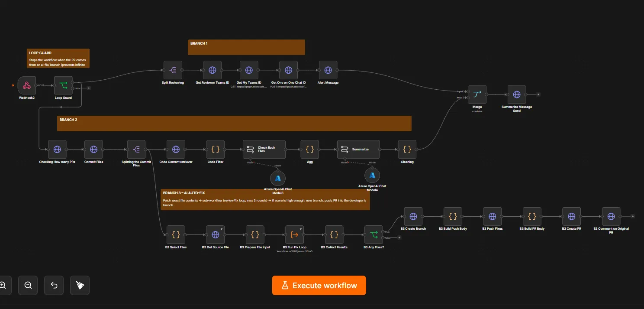Viewport: 644px width, 309px height.
Task: Select the B3 Prepare File Input node
Action: click(x=255, y=235)
